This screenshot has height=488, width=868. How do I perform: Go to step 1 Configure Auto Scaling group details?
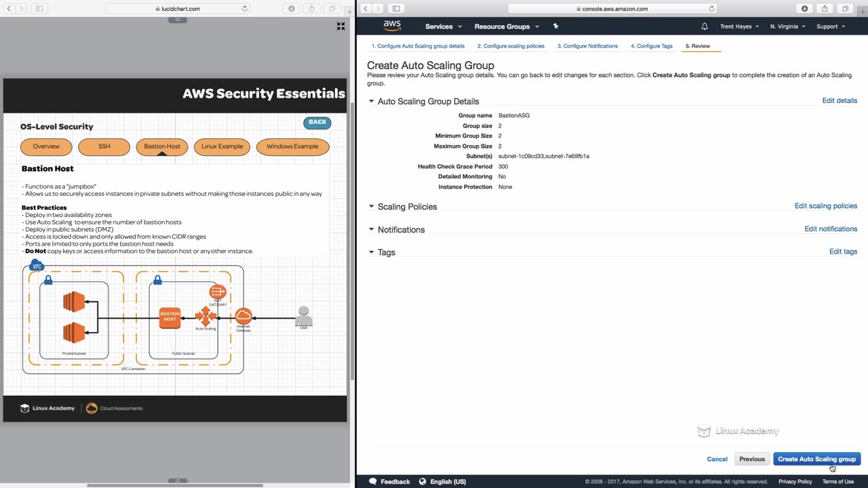tap(418, 46)
